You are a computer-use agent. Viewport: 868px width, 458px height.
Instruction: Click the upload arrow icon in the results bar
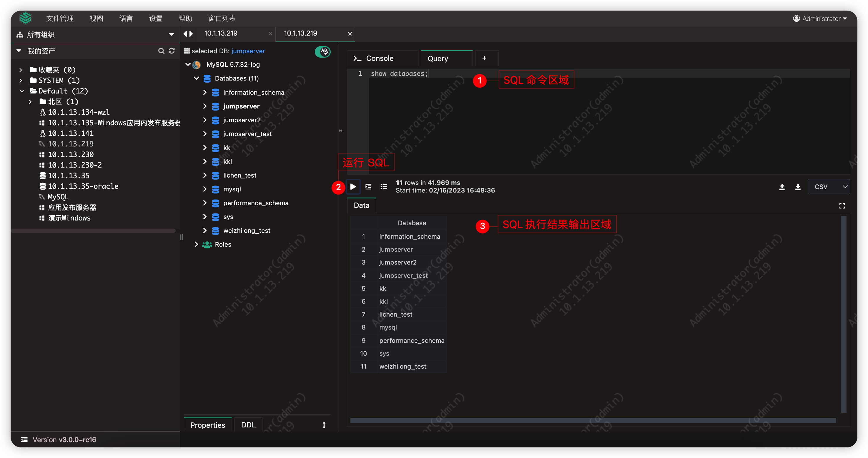[782, 187]
